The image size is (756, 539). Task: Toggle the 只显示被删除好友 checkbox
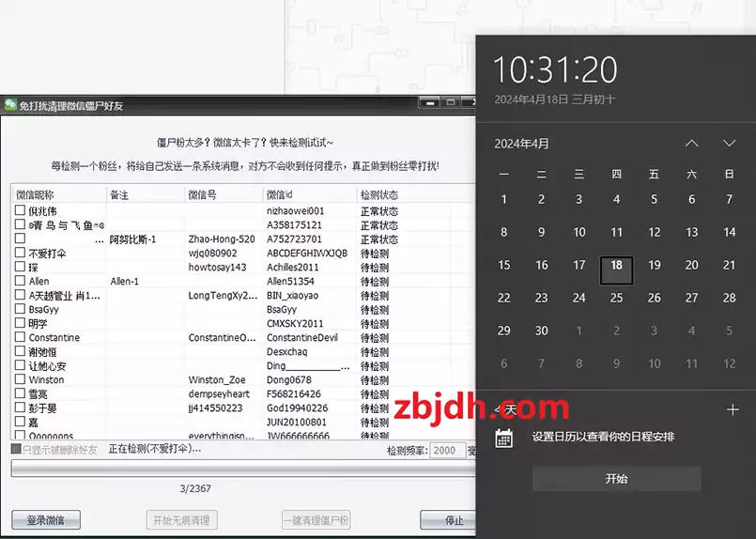16,449
